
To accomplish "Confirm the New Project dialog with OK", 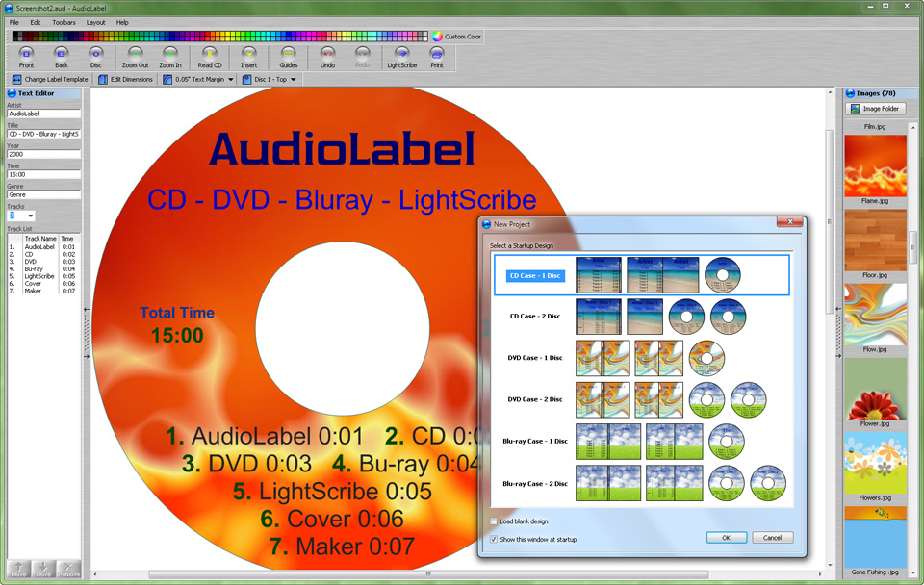I will coord(727,539).
